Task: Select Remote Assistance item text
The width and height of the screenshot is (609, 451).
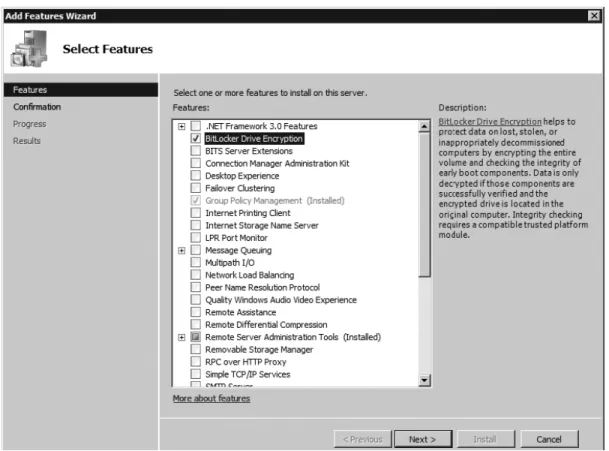Action: coord(240,313)
